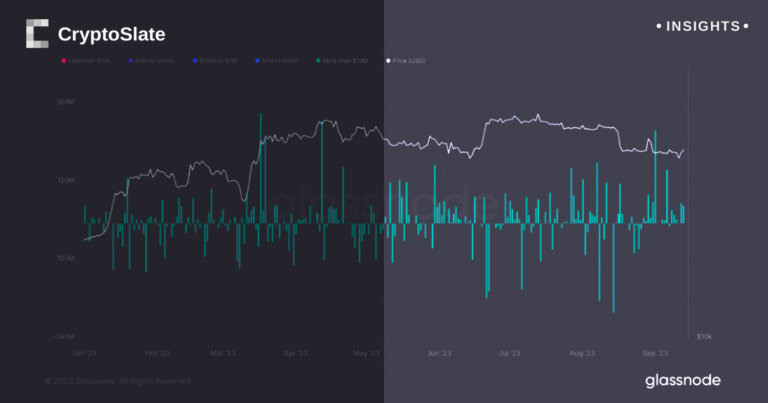
Task: Click the copyright 2023 Glassnode notice
Action: point(118,381)
